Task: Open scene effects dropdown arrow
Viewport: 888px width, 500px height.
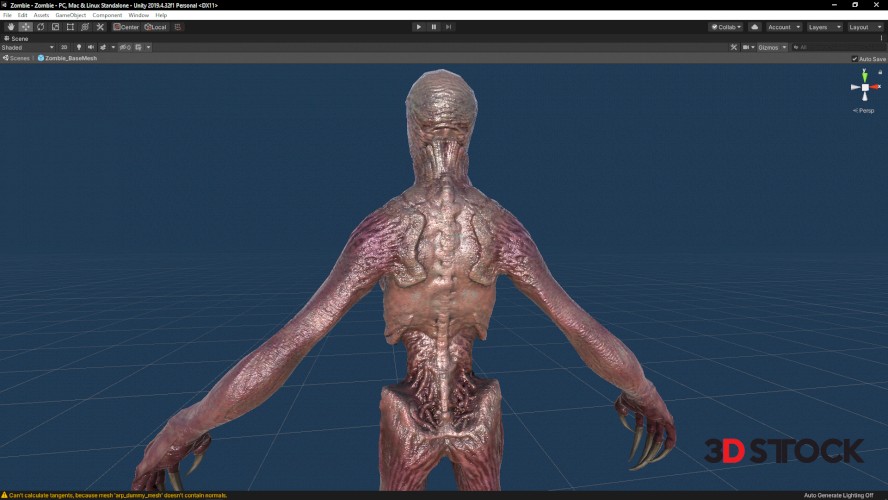Action: point(113,48)
